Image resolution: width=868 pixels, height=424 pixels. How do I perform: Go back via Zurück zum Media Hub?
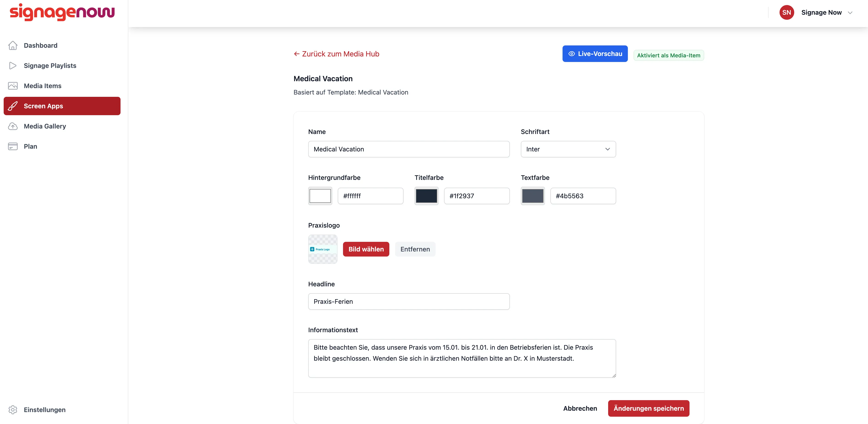click(x=336, y=54)
